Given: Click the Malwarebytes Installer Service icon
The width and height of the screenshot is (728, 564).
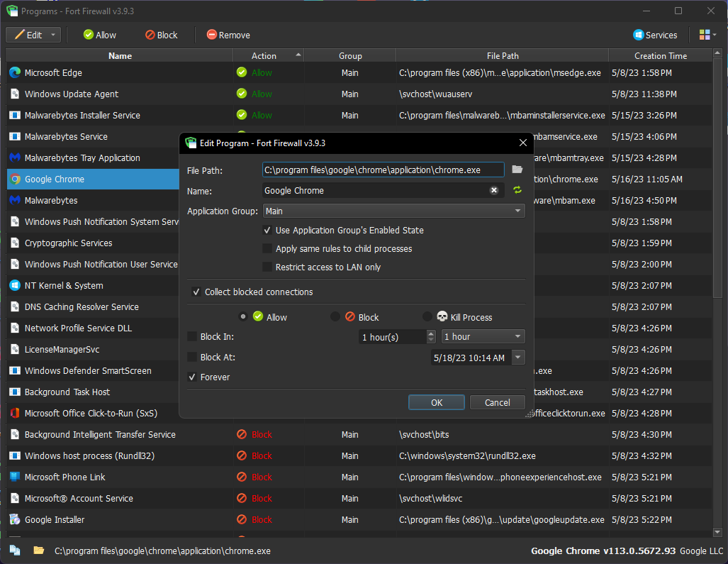Looking at the screenshot, I should coord(15,115).
